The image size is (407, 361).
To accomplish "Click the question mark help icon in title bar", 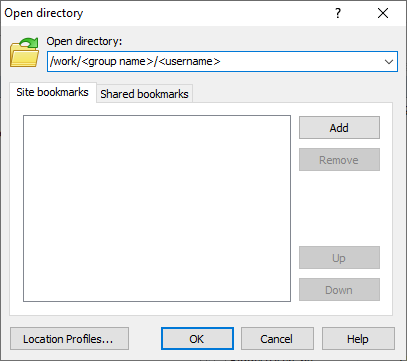I will [338, 13].
